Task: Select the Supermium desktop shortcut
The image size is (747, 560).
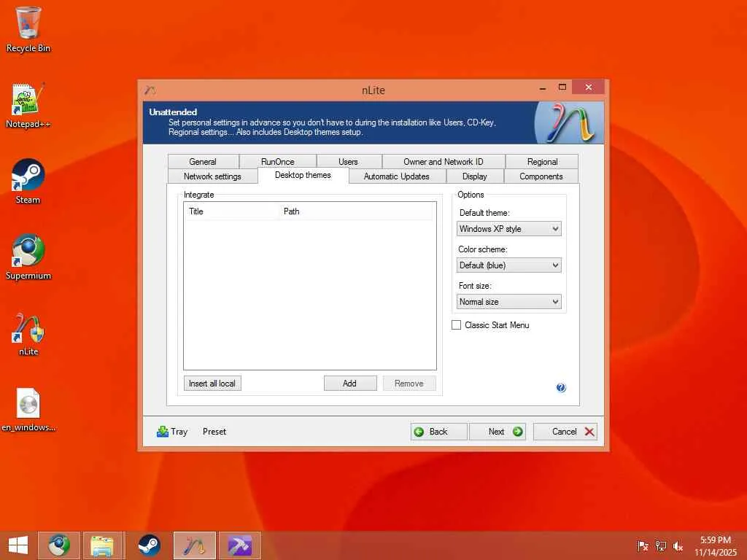Action: point(28,257)
